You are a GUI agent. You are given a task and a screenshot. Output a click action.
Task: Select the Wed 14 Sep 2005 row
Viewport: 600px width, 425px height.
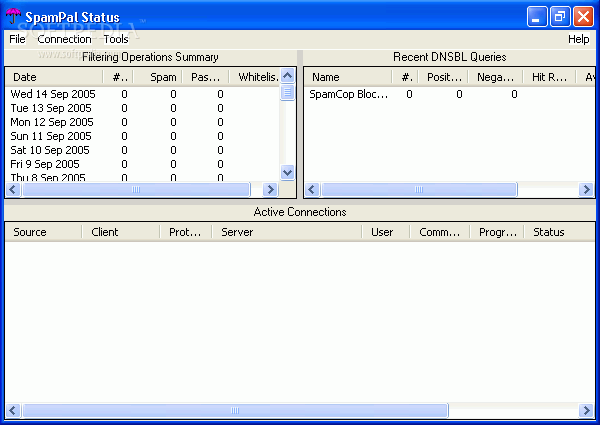[142, 94]
